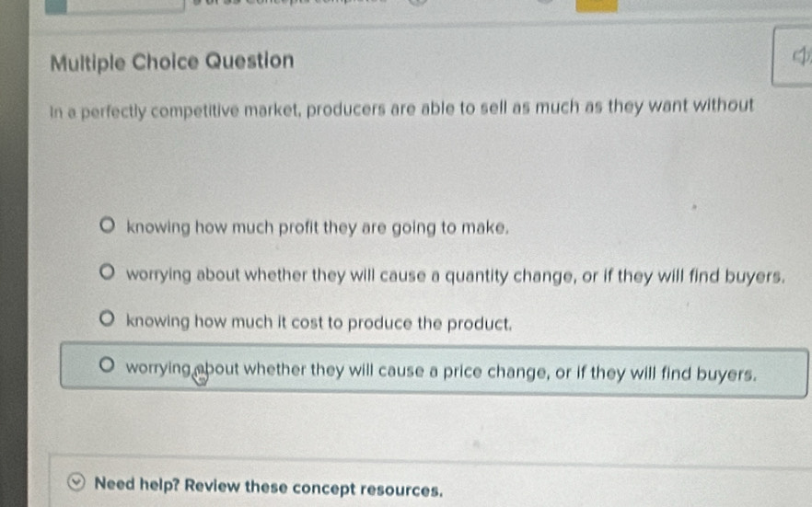Screen dimensions: 812x507
Task: Select radio for 'cost to produce the product'
Action: pyautogui.click(x=108, y=321)
